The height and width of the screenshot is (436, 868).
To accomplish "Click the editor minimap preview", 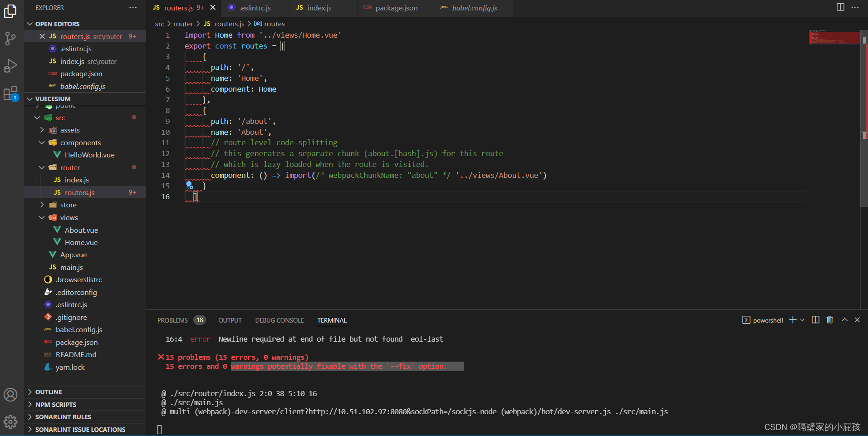I will coord(834,37).
